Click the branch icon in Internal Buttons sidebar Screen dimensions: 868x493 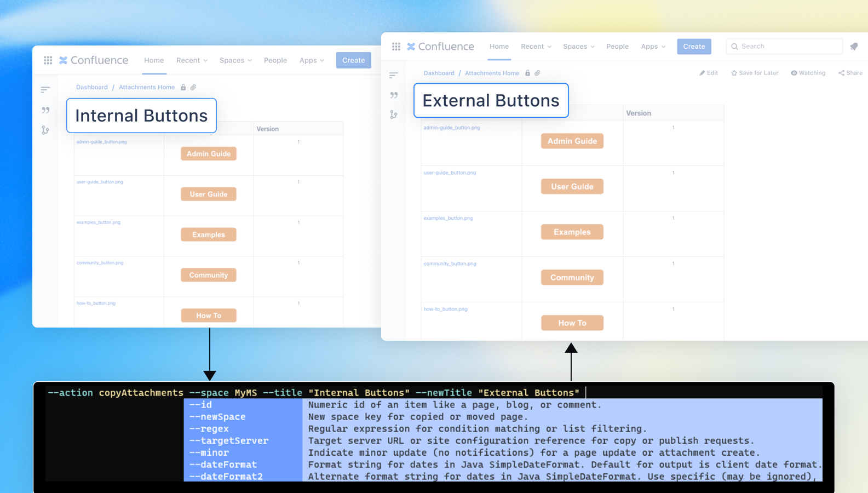coord(45,130)
